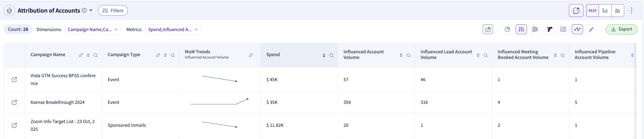Click the paintbrush formatting icon
This screenshot has width=644, height=139.
pyautogui.click(x=591, y=29)
